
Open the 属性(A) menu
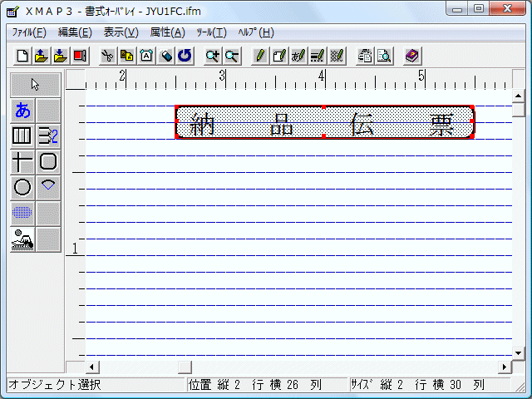pos(168,32)
